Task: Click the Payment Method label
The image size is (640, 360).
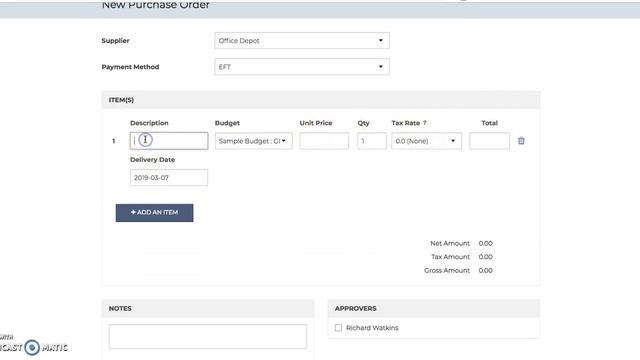Action: tap(130, 67)
